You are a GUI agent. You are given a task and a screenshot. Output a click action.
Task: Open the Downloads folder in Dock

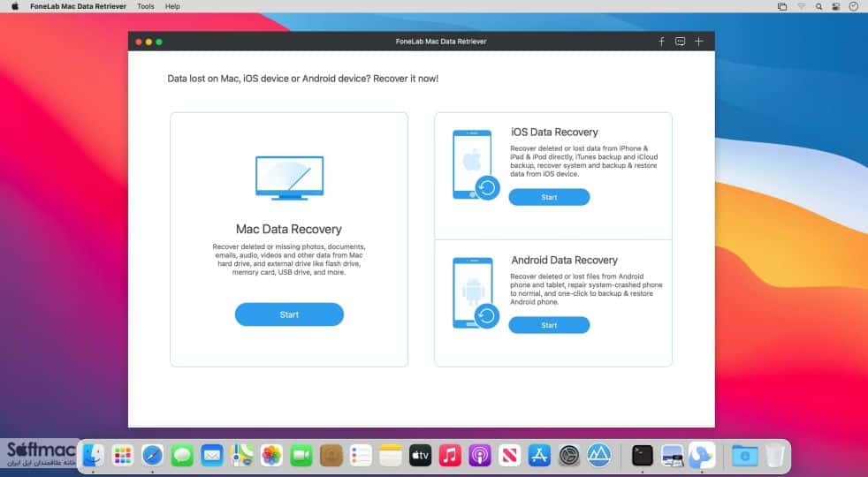[x=744, y=456]
